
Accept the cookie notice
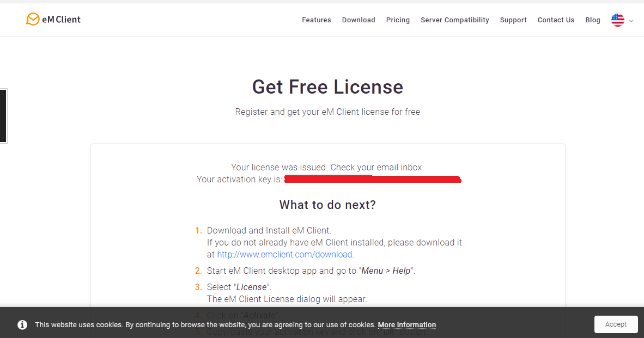pos(616,324)
